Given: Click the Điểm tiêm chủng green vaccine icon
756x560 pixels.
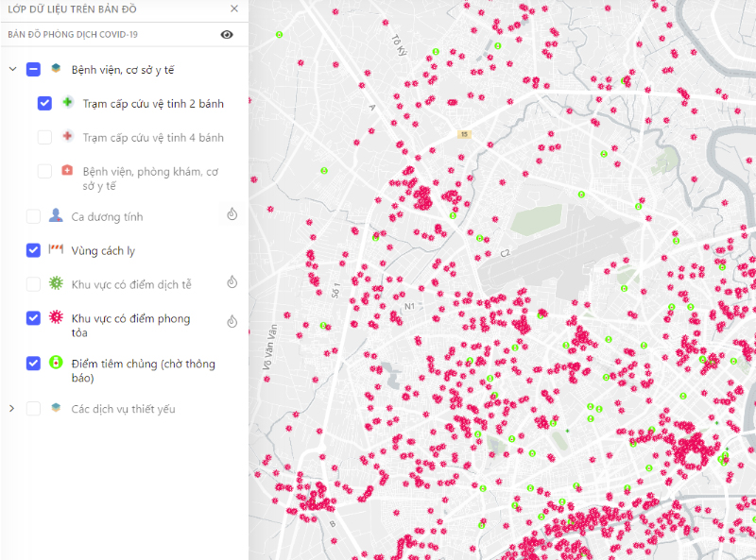Looking at the screenshot, I should pyautogui.click(x=56, y=364).
